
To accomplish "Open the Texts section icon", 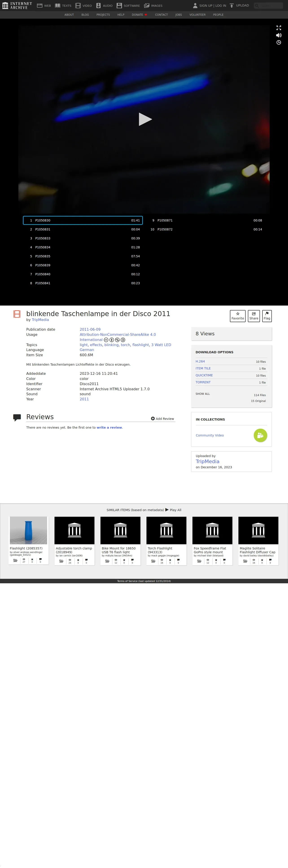I will click(58, 6).
